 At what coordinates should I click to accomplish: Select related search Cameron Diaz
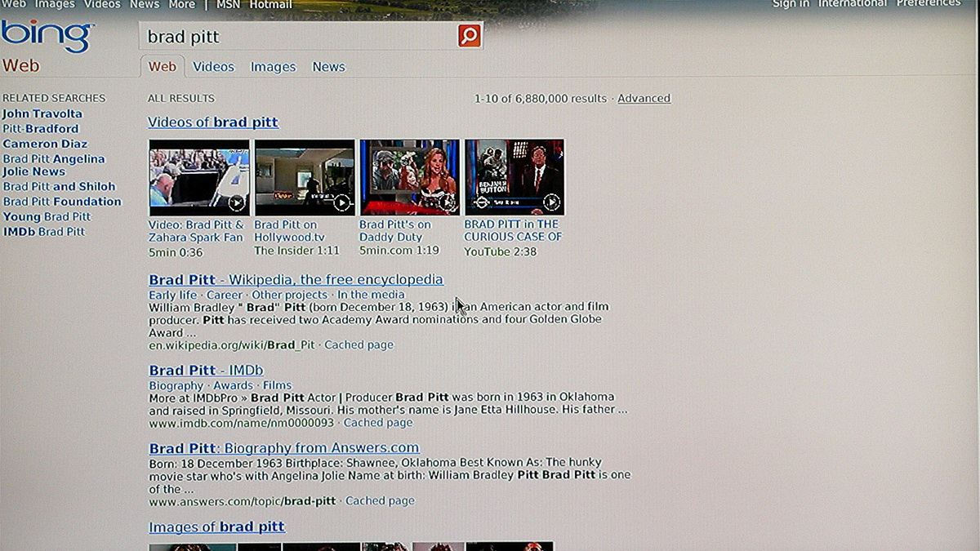point(45,144)
